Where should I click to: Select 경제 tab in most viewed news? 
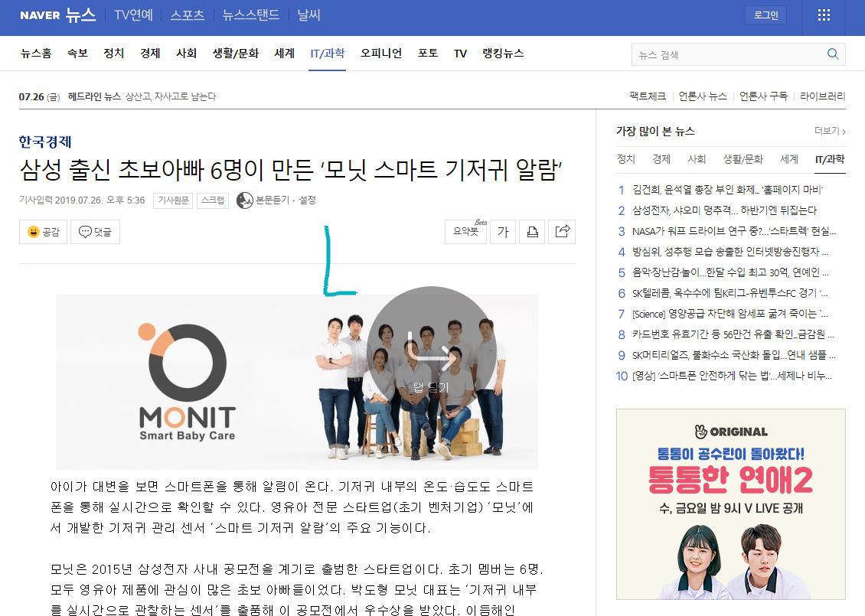pyautogui.click(x=661, y=159)
